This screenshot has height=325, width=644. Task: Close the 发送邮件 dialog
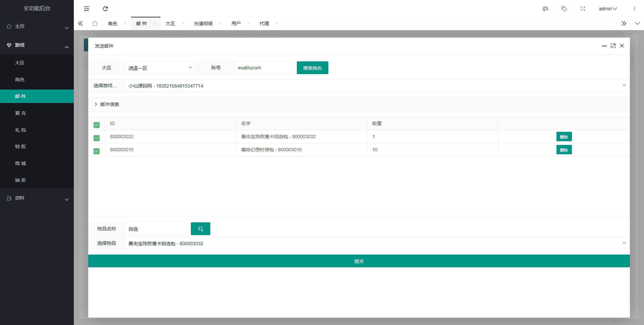pyautogui.click(x=622, y=46)
